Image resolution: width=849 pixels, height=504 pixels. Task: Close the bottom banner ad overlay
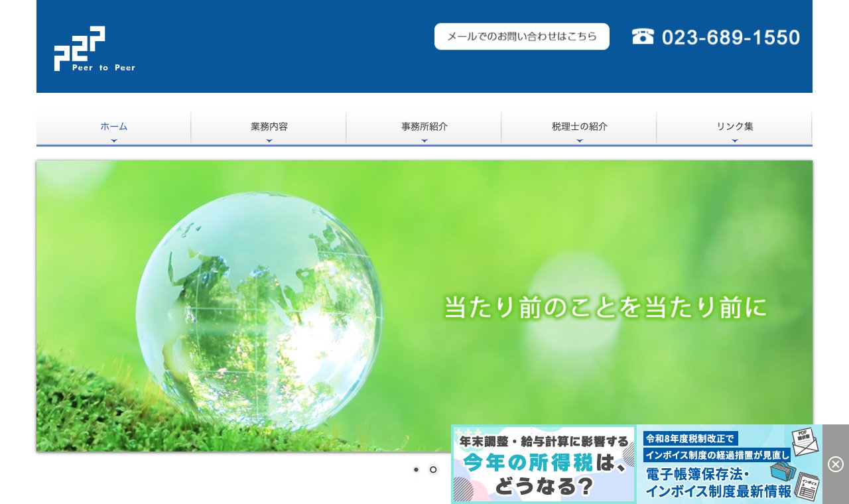(x=836, y=464)
